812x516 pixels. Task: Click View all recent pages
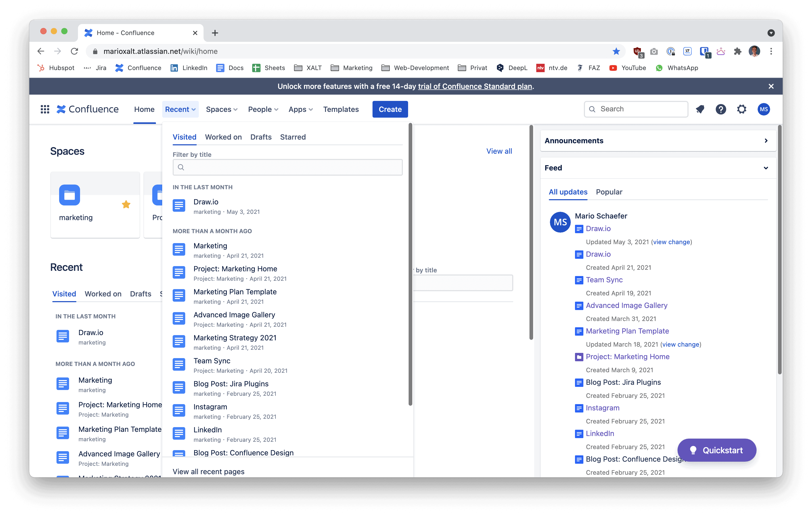208,472
